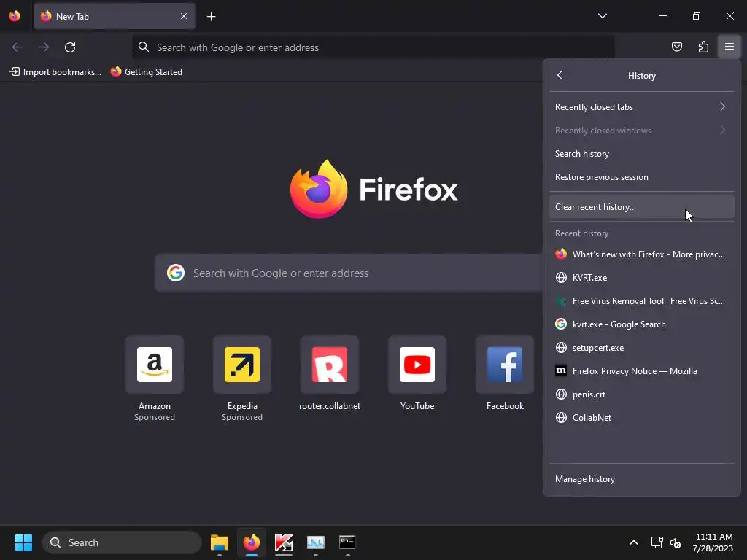747x560 pixels.
Task: Select Clear recent history option
Action: coord(641,206)
